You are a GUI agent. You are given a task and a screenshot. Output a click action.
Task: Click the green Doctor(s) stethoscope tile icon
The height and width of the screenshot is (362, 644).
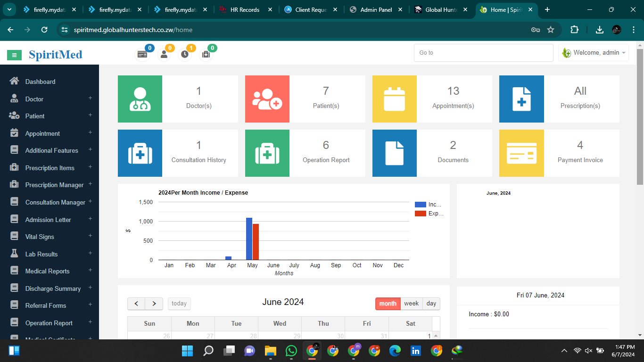click(x=140, y=99)
